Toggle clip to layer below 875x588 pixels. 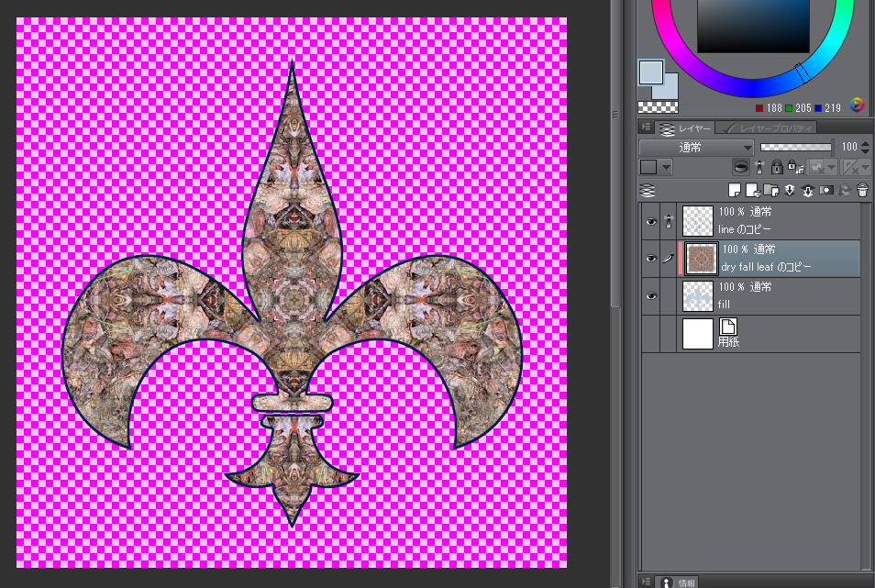point(739,167)
